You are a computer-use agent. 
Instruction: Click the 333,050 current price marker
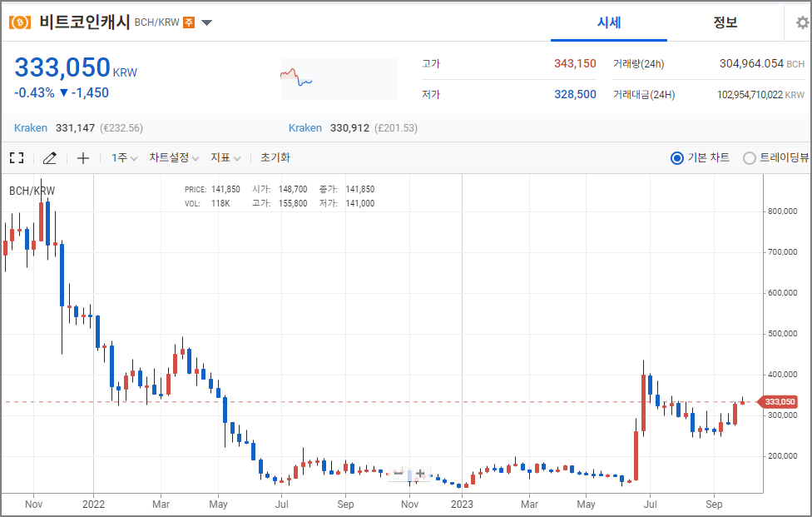(x=779, y=402)
